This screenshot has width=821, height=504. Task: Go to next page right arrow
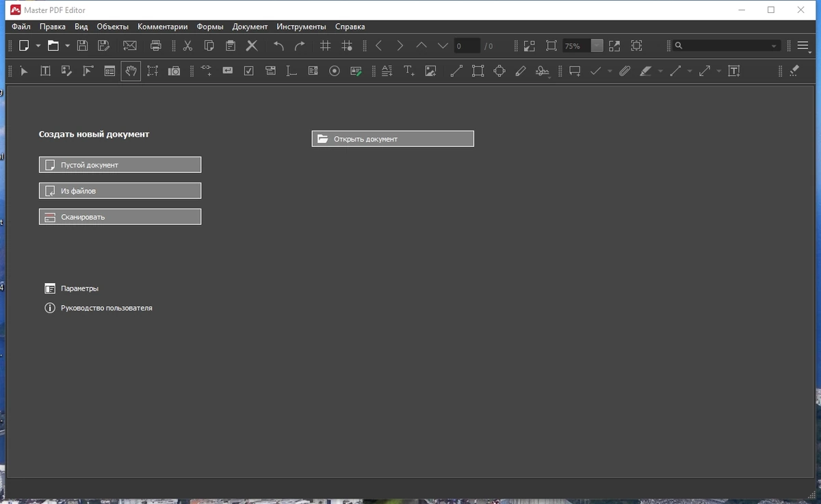point(400,46)
